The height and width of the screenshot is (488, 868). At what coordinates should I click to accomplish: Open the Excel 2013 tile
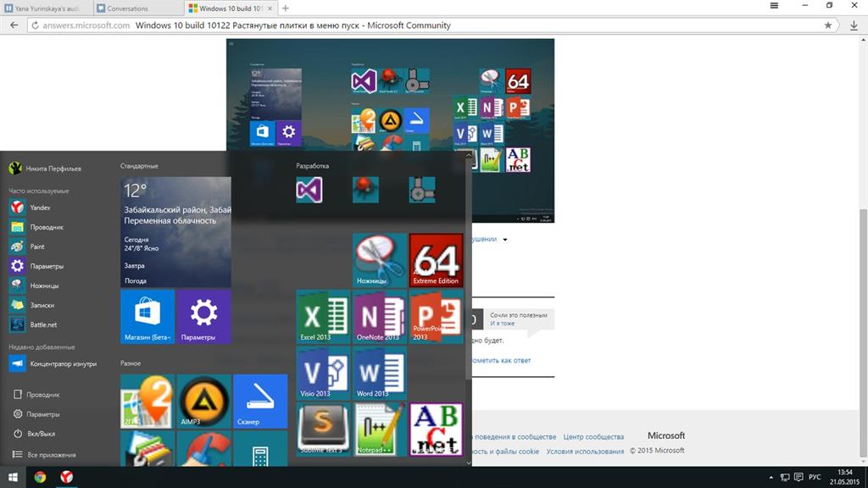[x=323, y=317]
